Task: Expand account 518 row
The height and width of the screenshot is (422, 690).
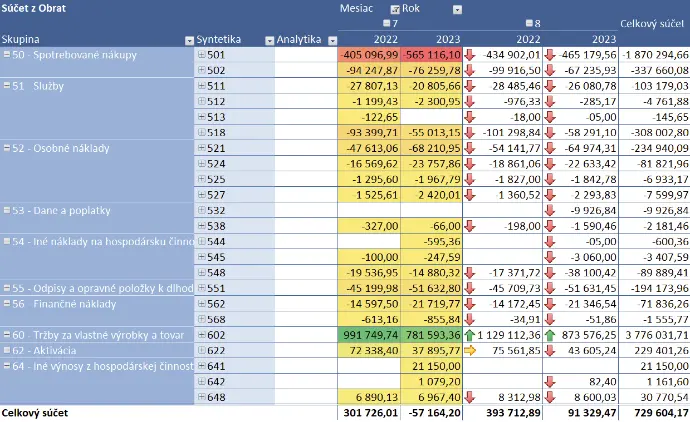Action: point(202,132)
